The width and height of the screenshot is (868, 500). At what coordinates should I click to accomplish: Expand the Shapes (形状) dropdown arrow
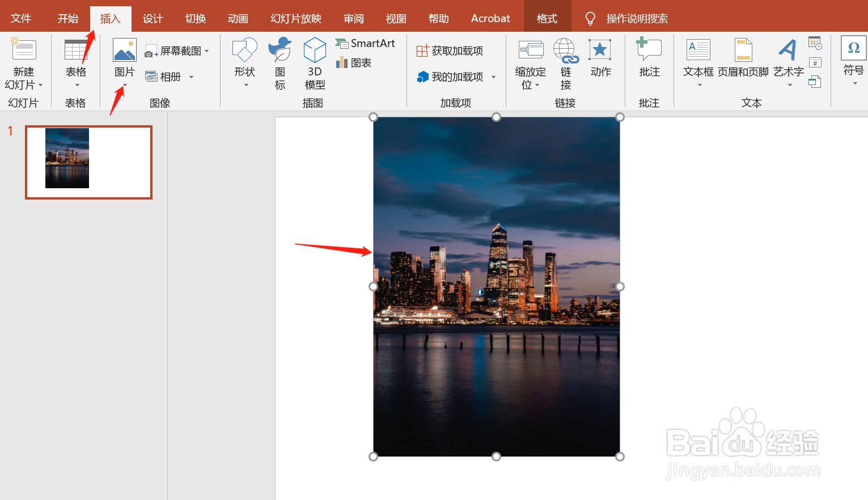pos(246,85)
